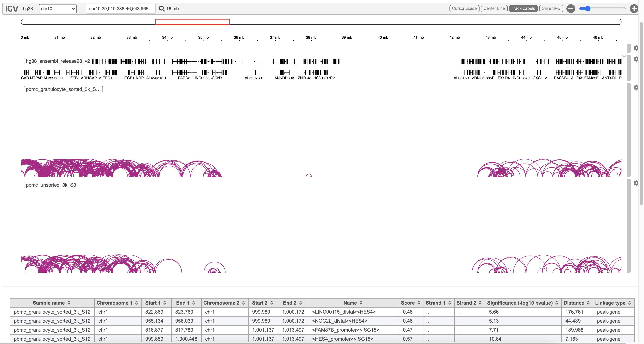
Task: Zoom in with the plus icon
Action: (634, 9)
